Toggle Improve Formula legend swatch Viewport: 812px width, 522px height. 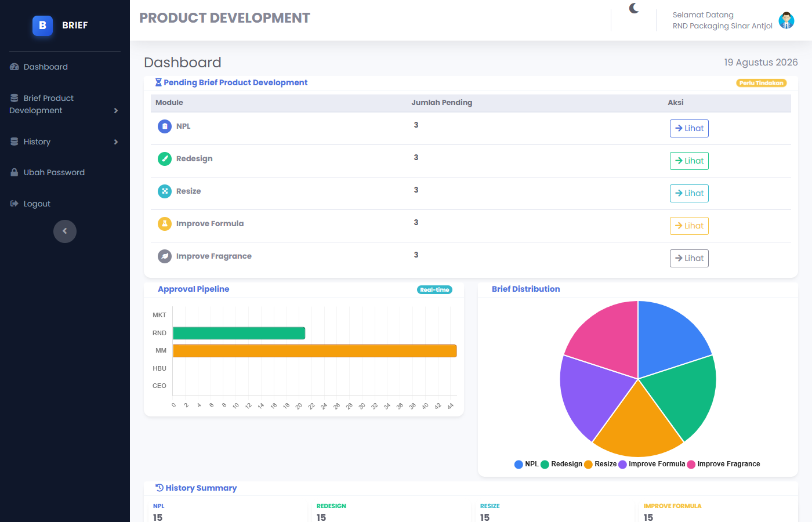(622, 464)
